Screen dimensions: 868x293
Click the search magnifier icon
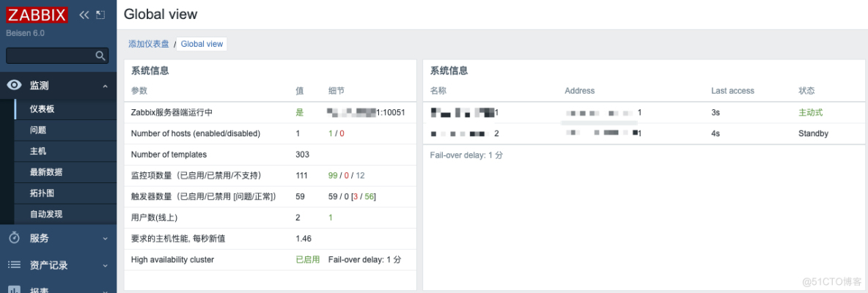pyautogui.click(x=100, y=55)
